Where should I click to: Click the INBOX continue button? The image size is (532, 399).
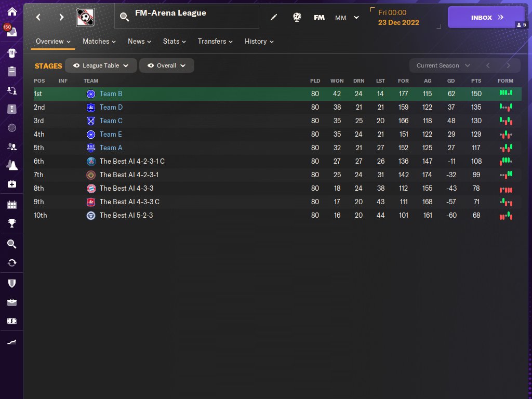click(x=486, y=17)
